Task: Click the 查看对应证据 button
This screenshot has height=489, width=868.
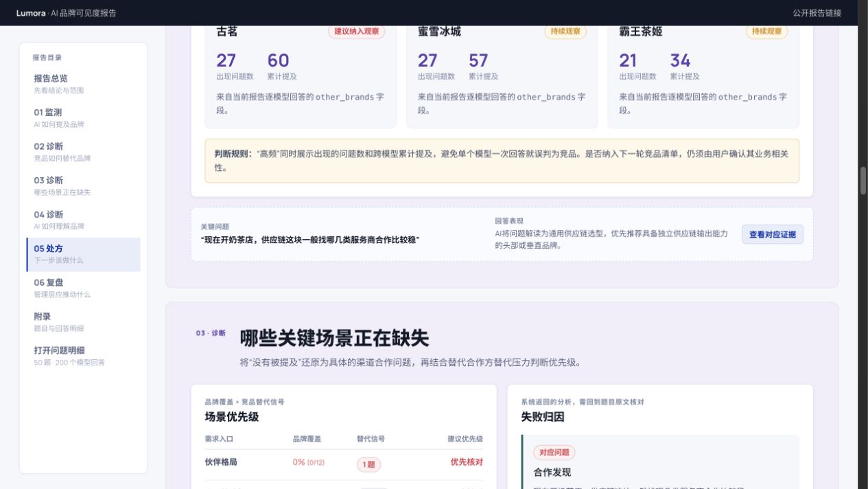Action: [772, 234]
